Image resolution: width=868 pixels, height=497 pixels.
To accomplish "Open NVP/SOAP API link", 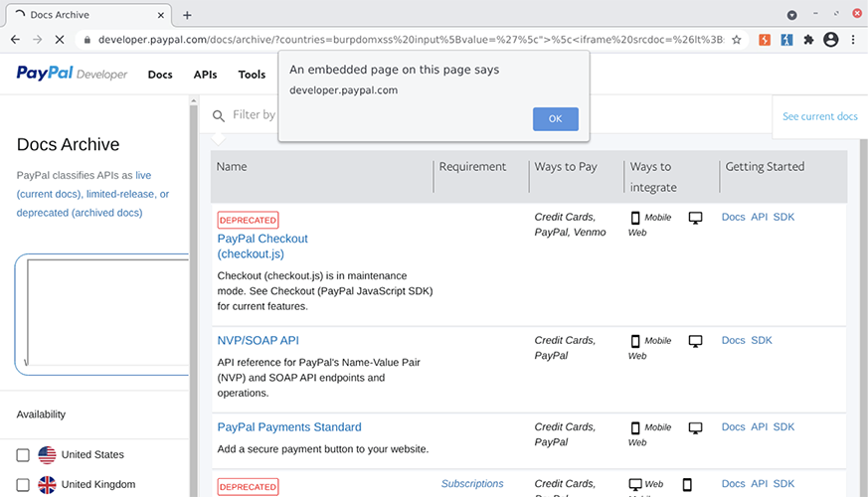I will 258,340.
